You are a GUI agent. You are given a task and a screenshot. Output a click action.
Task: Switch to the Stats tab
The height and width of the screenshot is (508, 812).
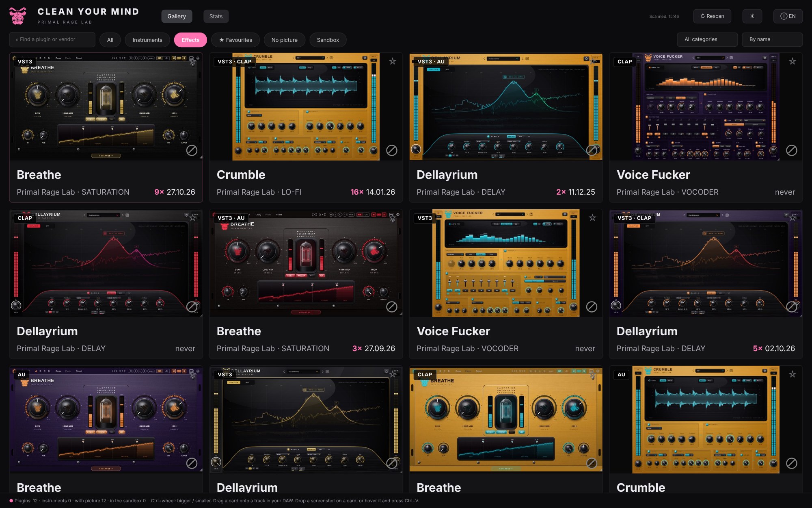[216, 16]
